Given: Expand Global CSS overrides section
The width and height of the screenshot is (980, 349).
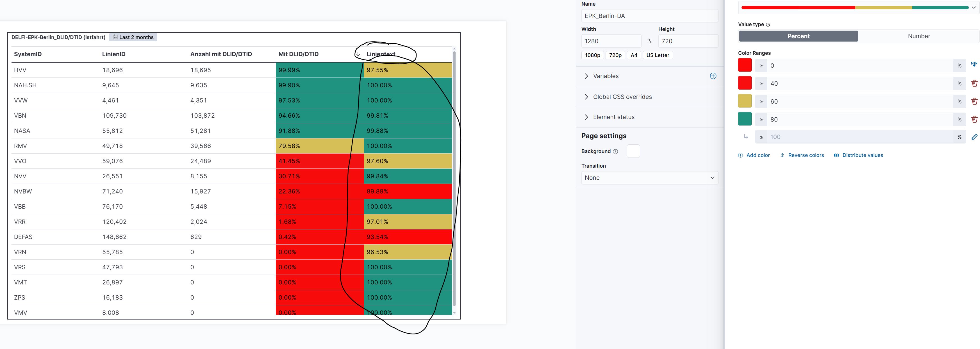Looking at the screenshot, I should pos(622,97).
